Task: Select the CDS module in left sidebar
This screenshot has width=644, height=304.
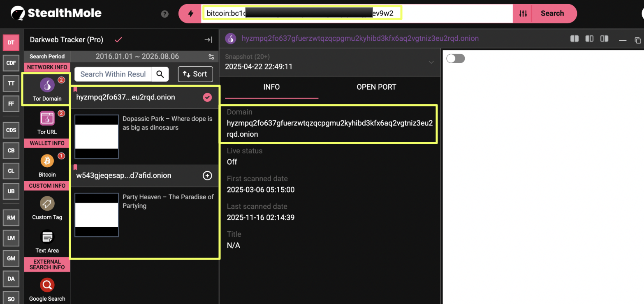Action: pos(11,130)
